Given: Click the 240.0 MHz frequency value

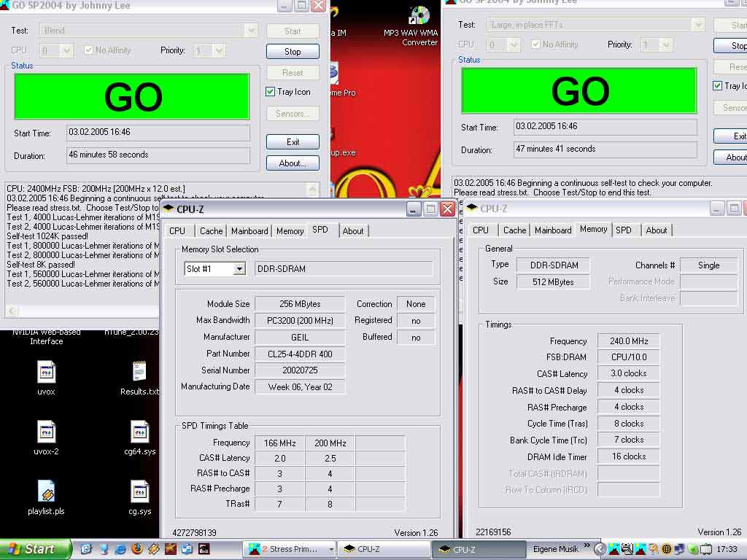Looking at the screenshot, I should [x=629, y=341].
